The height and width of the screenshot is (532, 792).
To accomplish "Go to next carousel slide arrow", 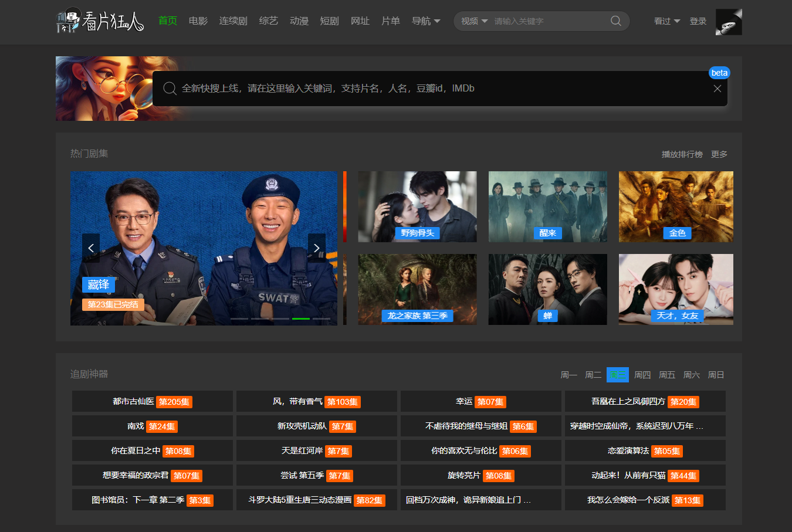I will (317, 248).
